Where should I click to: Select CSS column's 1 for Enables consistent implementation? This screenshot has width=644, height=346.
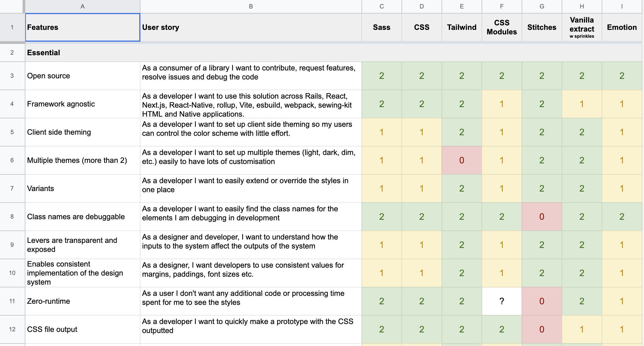[x=422, y=273]
